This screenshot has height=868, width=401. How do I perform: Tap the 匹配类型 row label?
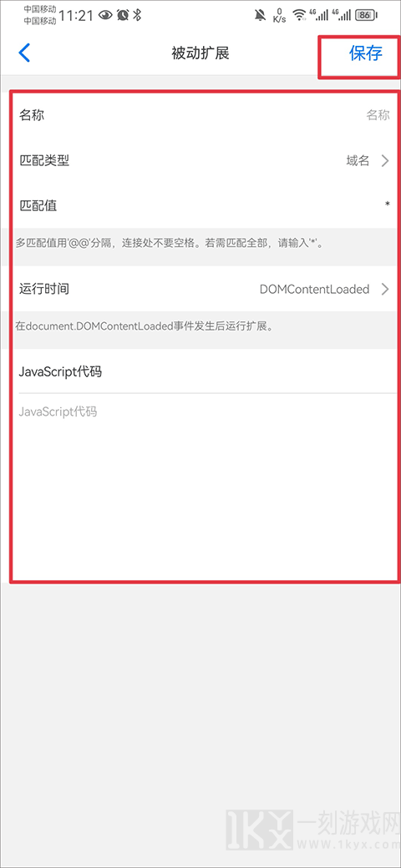tap(44, 161)
